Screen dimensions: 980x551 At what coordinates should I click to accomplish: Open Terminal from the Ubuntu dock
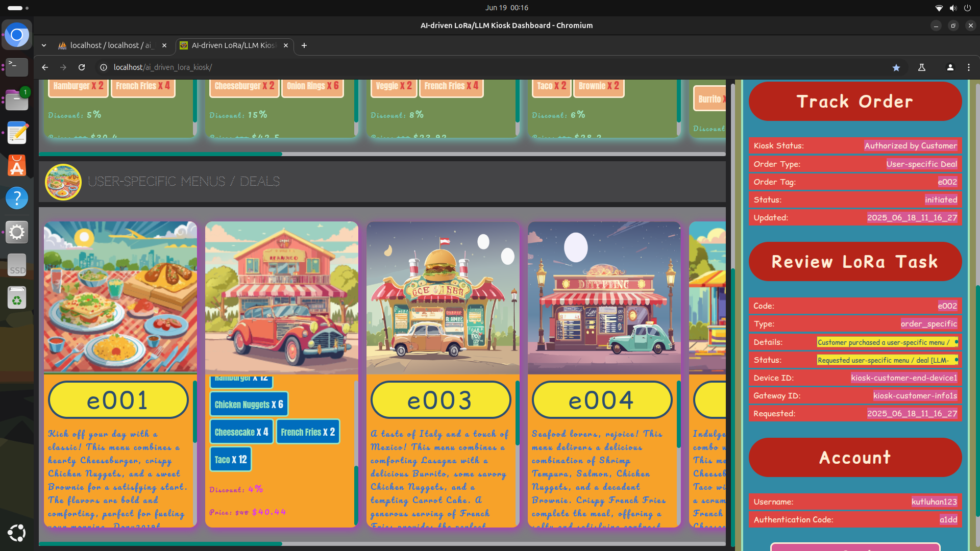pyautogui.click(x=17, y=67)
